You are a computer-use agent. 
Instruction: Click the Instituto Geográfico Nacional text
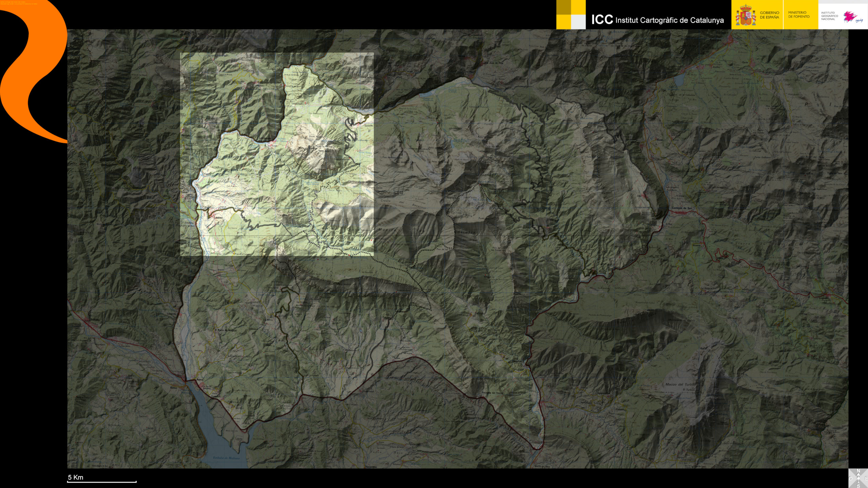[829, 16]
